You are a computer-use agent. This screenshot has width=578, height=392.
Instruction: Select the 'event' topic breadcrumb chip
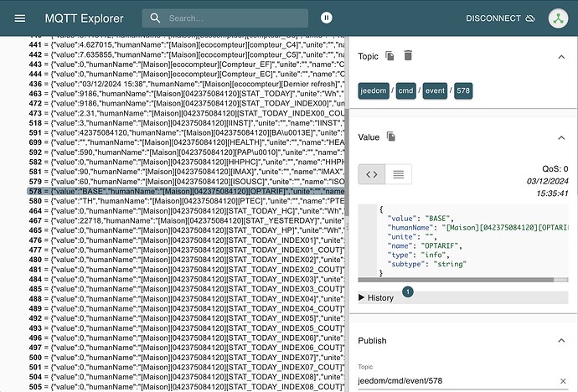[x=435, y=91]
